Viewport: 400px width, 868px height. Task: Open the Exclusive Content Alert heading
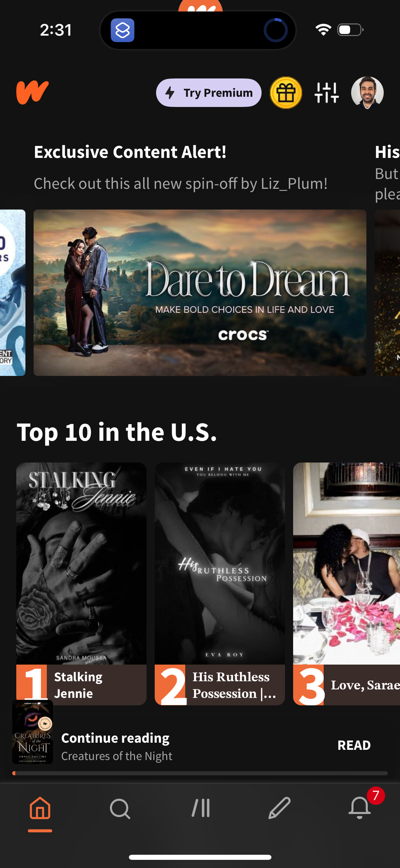click(x=130, y=152)
